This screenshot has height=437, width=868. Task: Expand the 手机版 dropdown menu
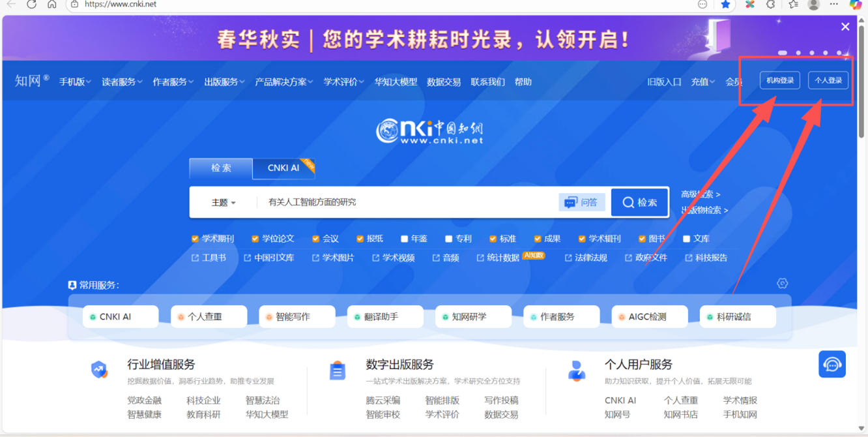tap(75, 82)
